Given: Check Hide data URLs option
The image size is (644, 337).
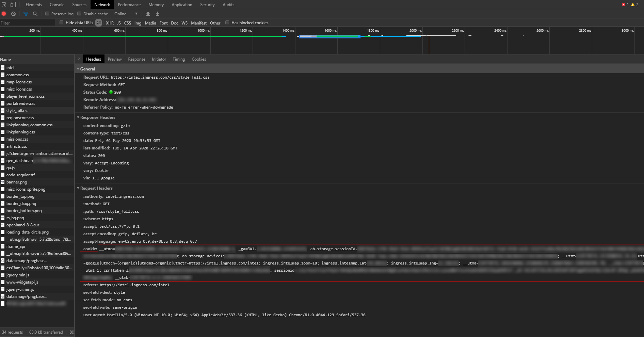Looking at the screenshot, I should coord(62,22).
